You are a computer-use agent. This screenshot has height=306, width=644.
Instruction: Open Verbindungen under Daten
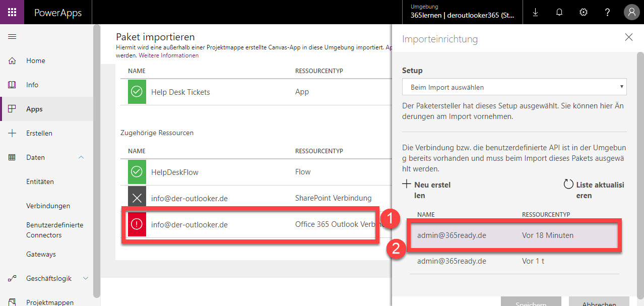pos(48,206)
